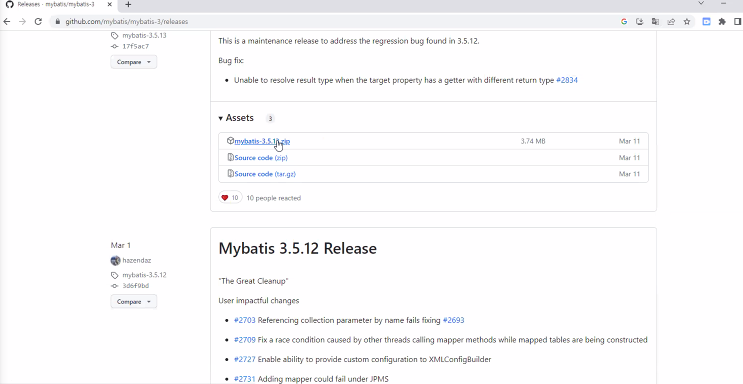This screenshot has width=743, height=384.
Task: Click the share page icon
Action: pos(671,21)
